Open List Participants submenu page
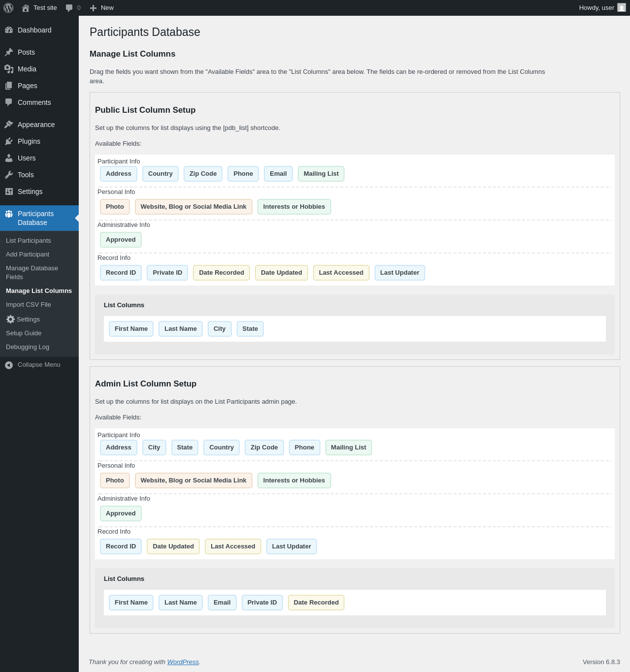The image size is (630, 672). [29, 241]
